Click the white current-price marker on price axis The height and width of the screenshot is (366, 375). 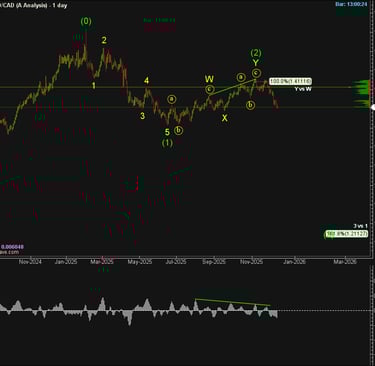coord(373,107)
